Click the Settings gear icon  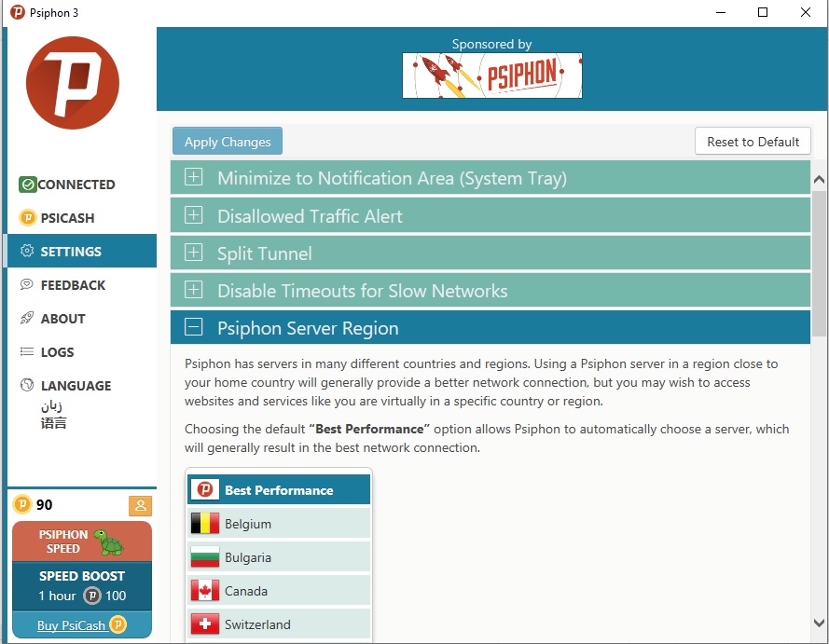click(27, 251)
